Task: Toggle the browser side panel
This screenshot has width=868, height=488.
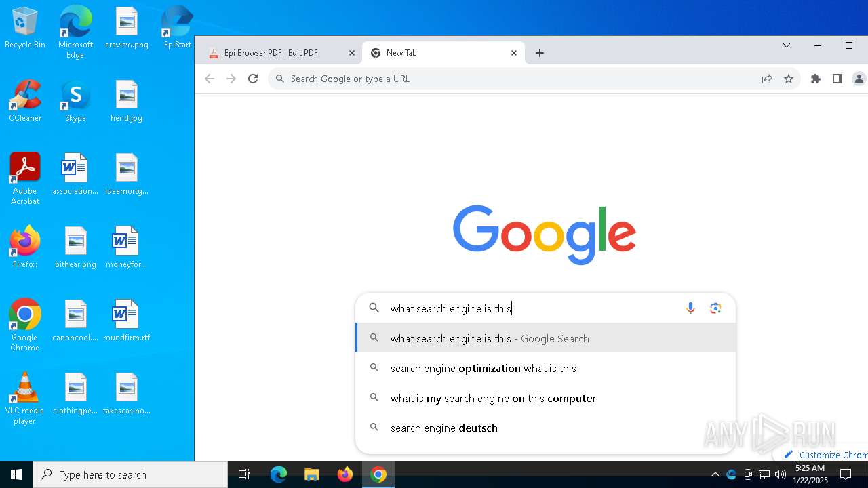Action: point(837,79)
